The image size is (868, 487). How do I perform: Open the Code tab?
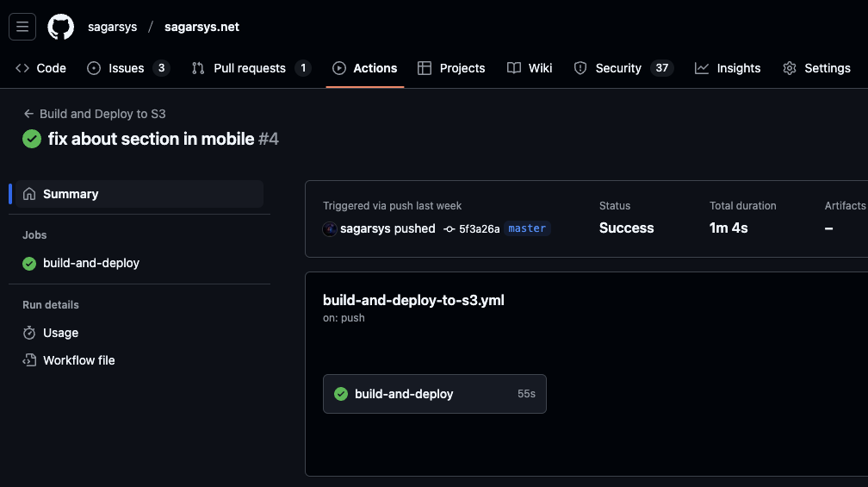point(40,68)
